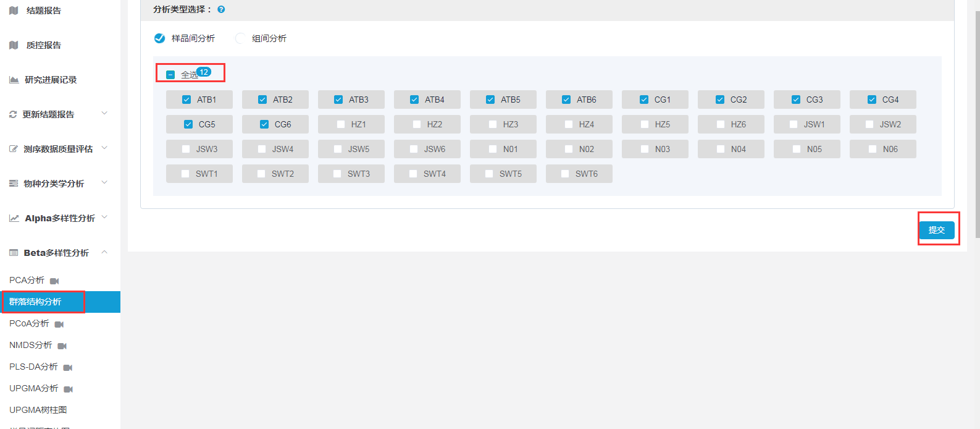
Task: Click the help question mark icon
Action: pos(221,9)
